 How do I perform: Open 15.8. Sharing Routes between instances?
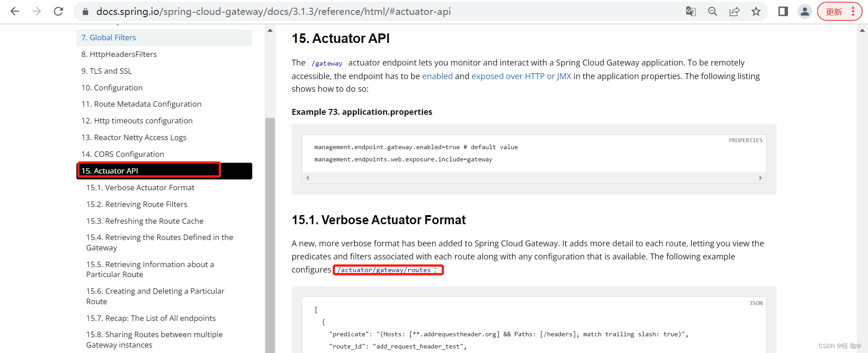[x=154, y=339]
